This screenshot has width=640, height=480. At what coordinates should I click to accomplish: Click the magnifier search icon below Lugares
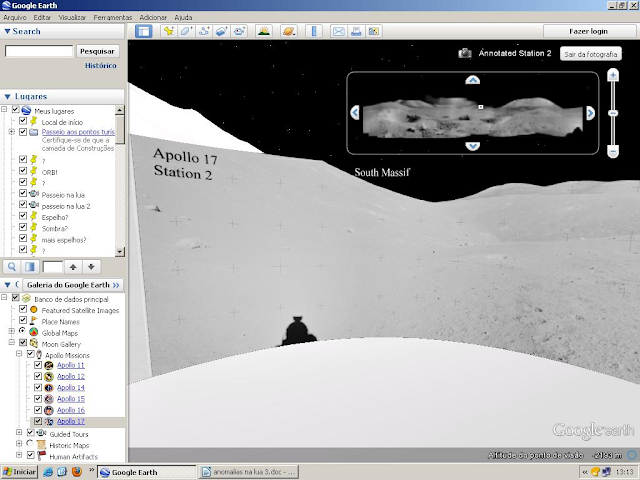(x=12, y=267)
